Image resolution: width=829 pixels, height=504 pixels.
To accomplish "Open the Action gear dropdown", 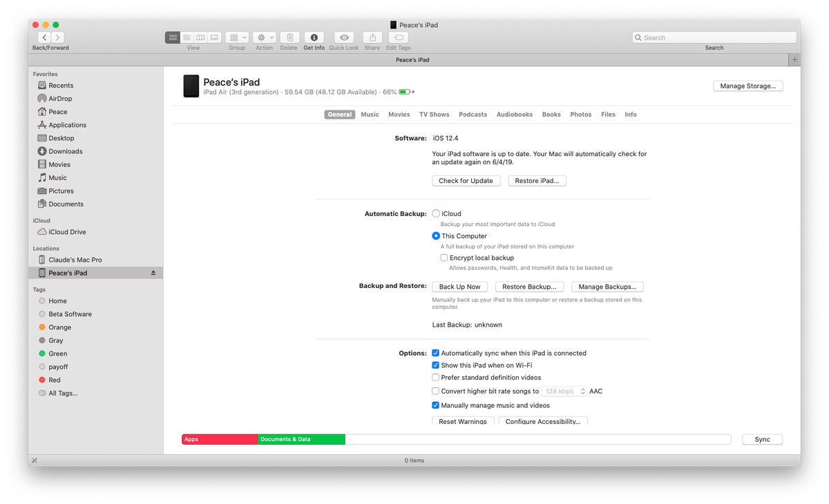I will (265, 37).
